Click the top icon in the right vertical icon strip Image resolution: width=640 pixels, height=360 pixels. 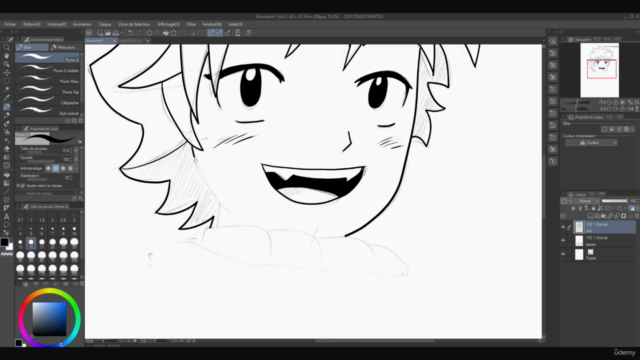click(553, 41)
